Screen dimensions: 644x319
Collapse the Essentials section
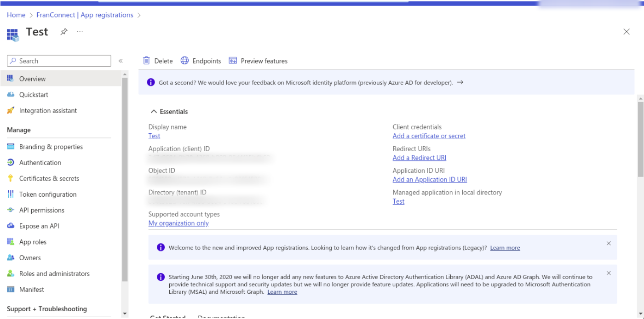(154, 112)
